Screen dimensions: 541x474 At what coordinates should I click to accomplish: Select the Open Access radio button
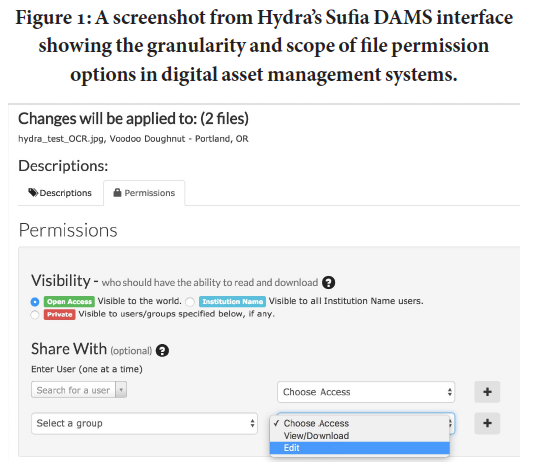35,302
